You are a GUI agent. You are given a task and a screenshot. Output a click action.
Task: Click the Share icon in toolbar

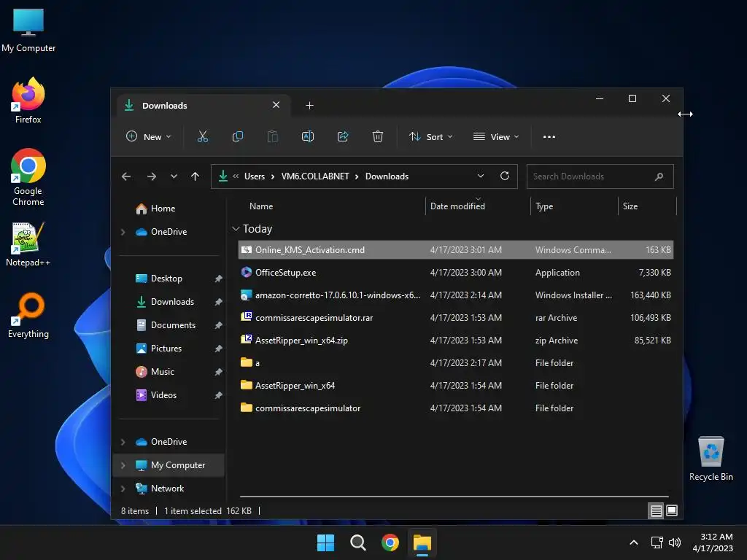pyautogui.click(x=343, y=136)
